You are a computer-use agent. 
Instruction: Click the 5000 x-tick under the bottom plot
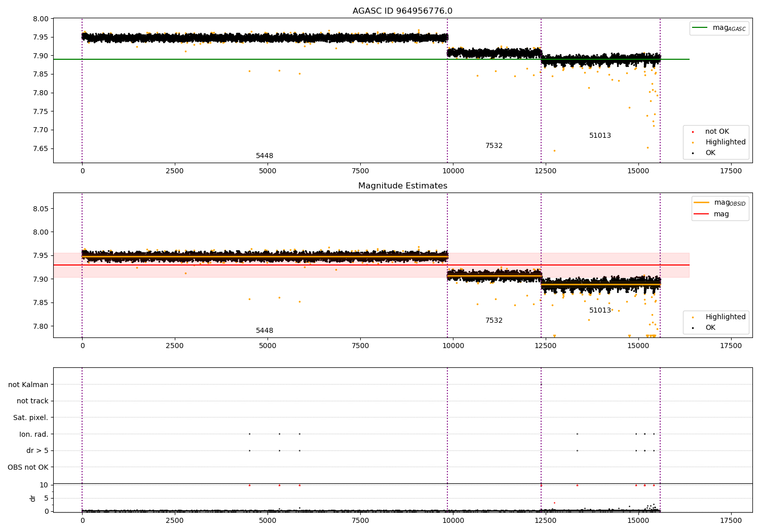click(x=268, y=520)
